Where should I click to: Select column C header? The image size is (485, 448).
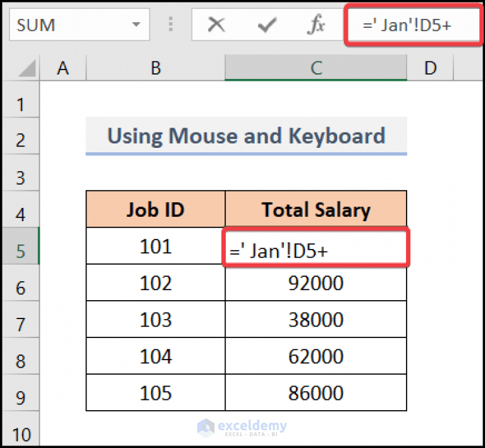(316, 68)
